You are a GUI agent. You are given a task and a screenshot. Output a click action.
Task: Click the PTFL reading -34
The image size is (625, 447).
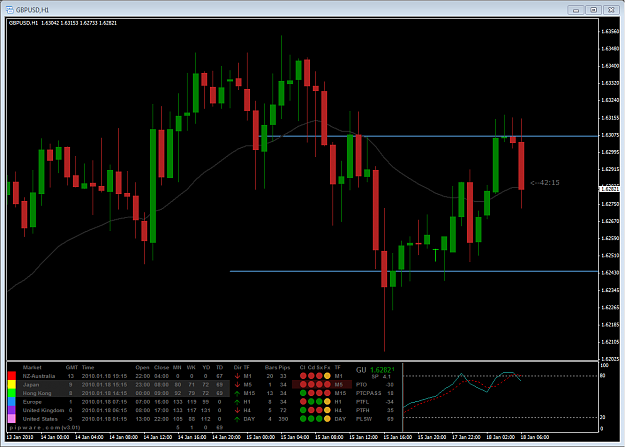389,402
